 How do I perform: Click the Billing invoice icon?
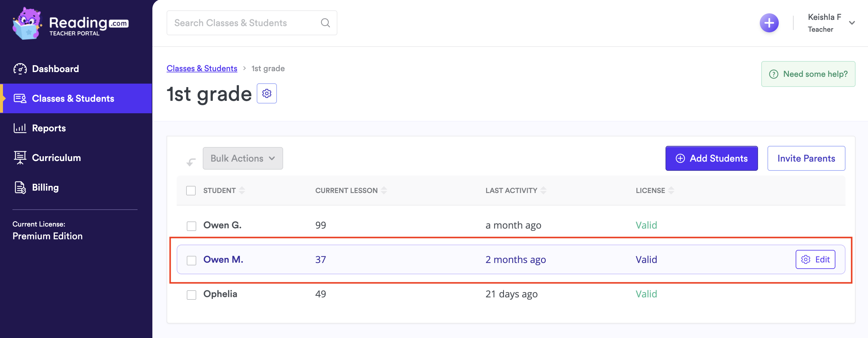coord(20,187)
